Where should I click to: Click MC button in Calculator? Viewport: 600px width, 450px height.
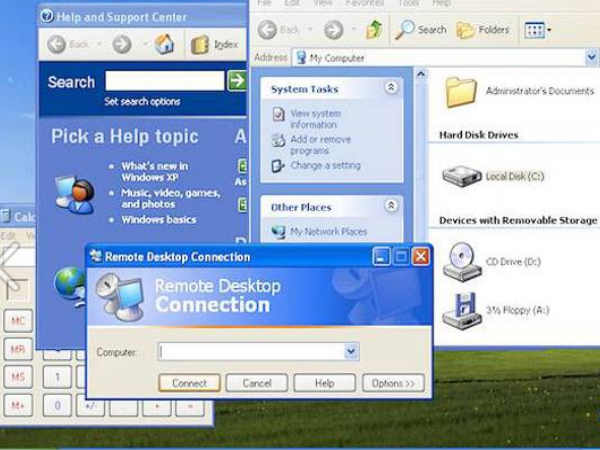(18, 321)
